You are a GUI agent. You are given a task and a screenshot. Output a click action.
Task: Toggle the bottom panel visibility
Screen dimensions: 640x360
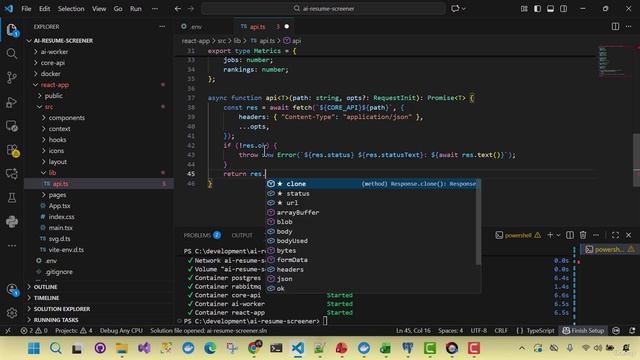pyautogui.click(x=550, y=9)
